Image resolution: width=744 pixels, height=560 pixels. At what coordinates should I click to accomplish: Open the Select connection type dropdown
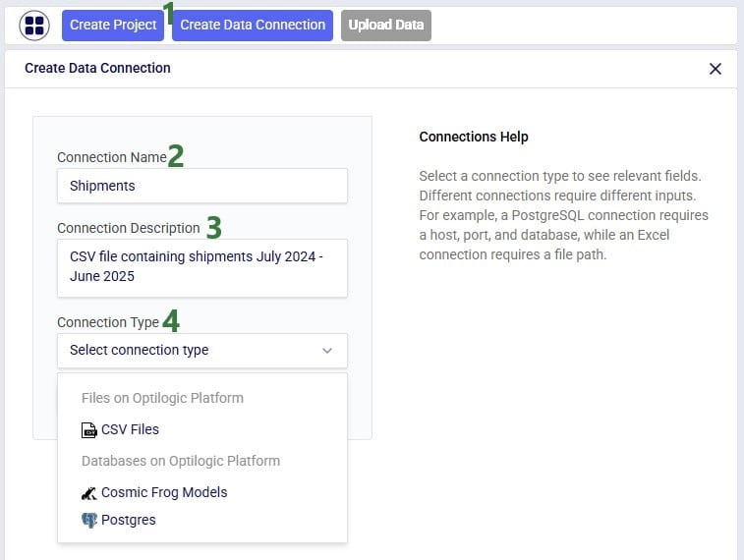pyautogui.click(x=202, y=351)
